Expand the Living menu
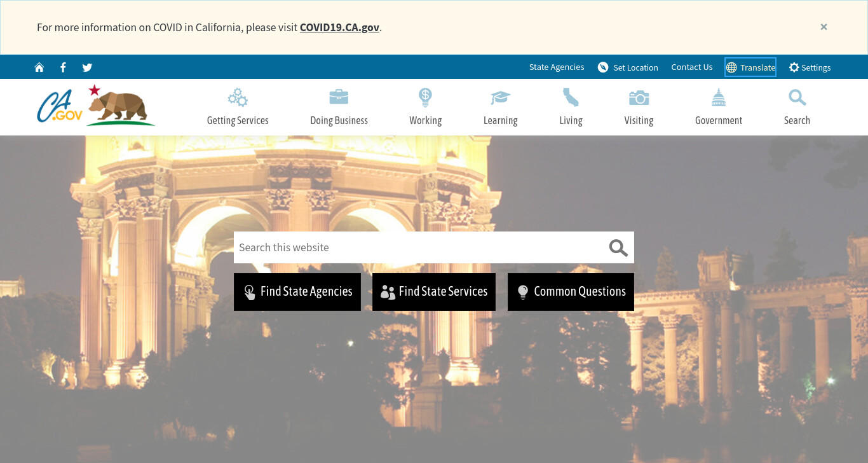 [571, 107]
